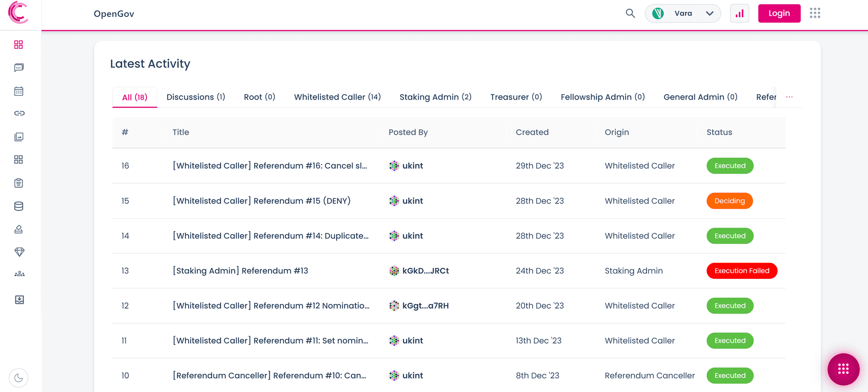Open the bar chart icon in header

[740, 14]
